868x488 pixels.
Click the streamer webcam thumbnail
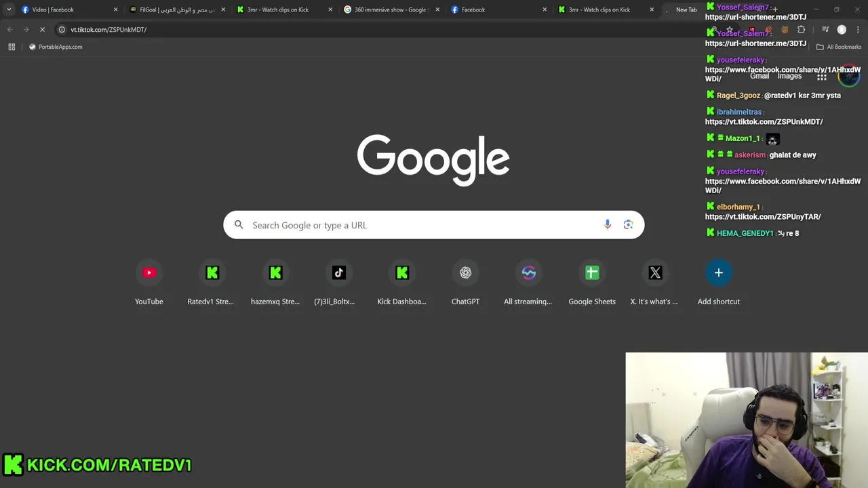coord(747,420)
